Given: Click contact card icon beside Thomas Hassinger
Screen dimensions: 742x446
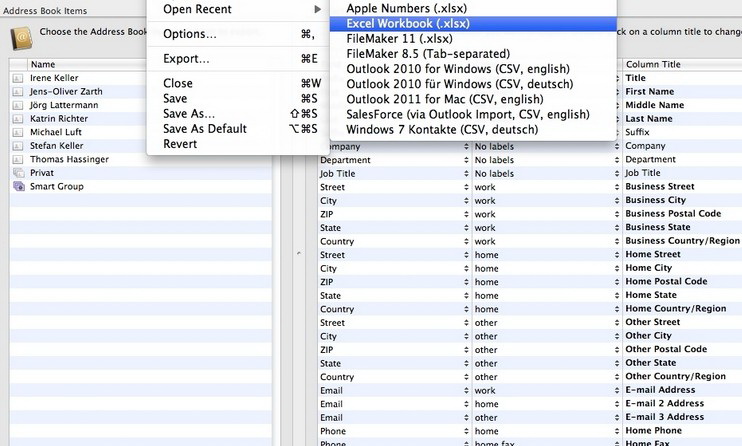Looking at the screenshot, I should coord(18,160).
